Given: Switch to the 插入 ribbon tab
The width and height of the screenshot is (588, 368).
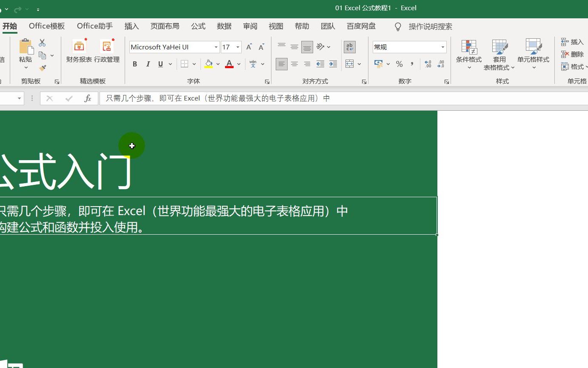Looking at the screenshot, I should point(132,26).
